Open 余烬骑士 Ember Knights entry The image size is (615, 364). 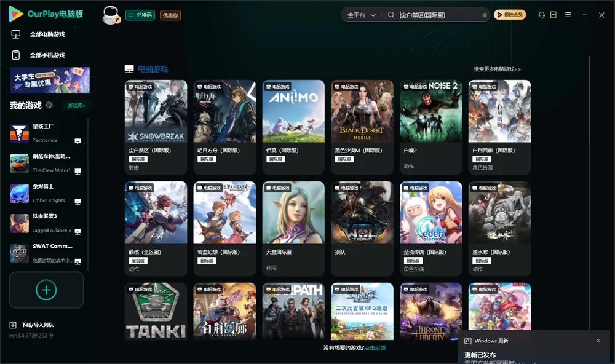46,193
